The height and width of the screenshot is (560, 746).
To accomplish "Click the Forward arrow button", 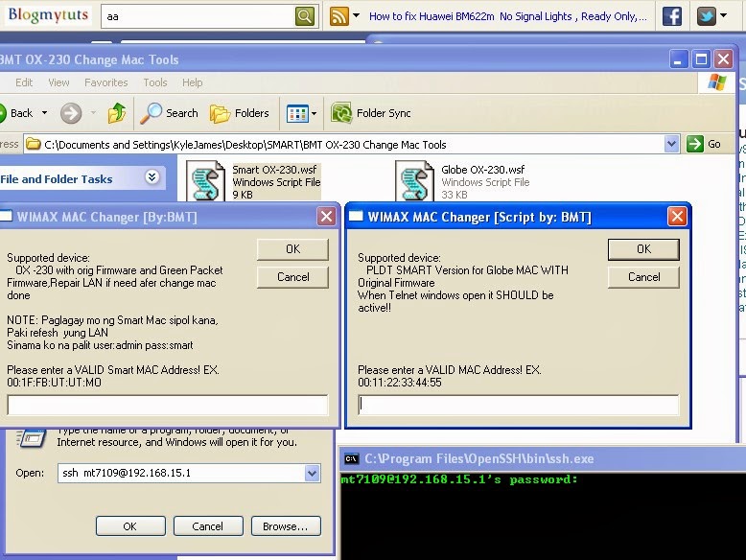I will (x=71, y=113).
